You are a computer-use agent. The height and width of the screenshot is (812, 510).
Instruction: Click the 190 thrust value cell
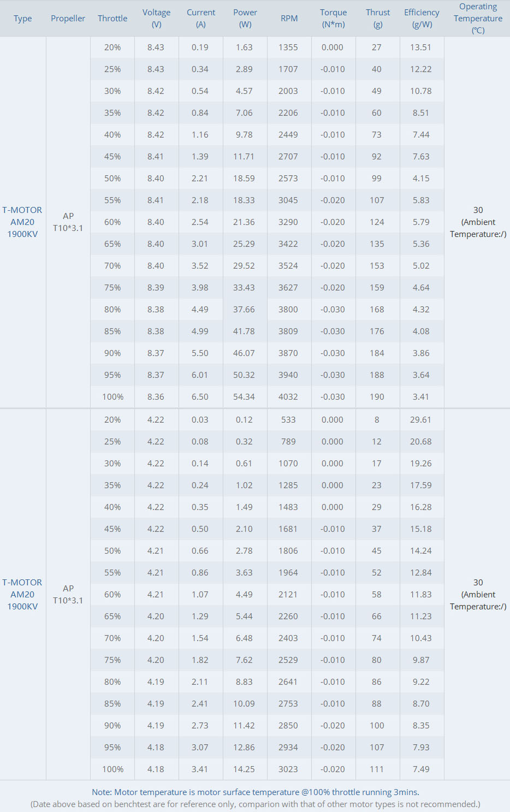377,397
